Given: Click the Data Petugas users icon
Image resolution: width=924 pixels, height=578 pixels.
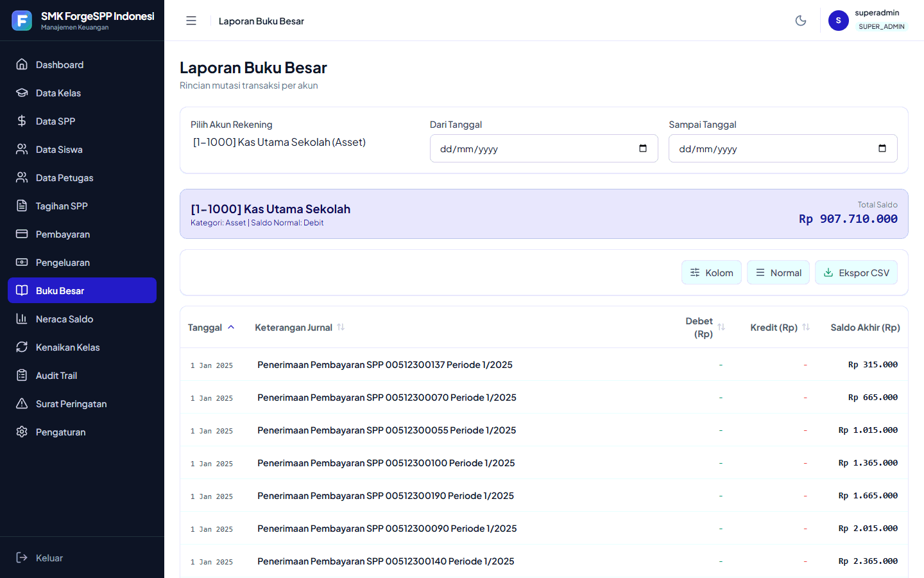Looking at the screenshot, I should (x=22, y=177).
